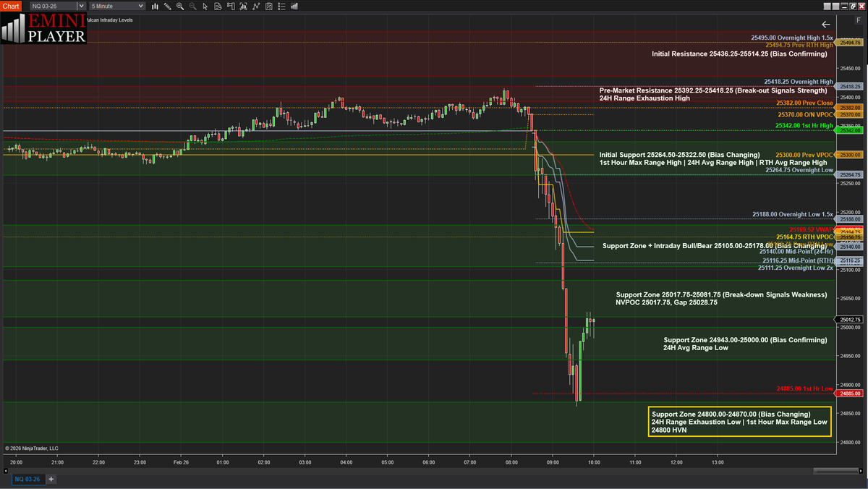868x489 pixels.
Task: Select the NQ 03-26 tab
Action: (29, 479)
